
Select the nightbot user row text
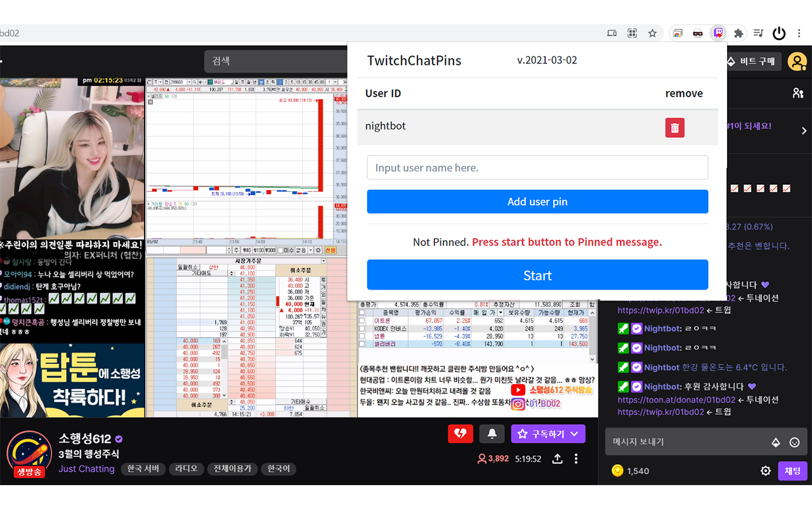point(386,126)
